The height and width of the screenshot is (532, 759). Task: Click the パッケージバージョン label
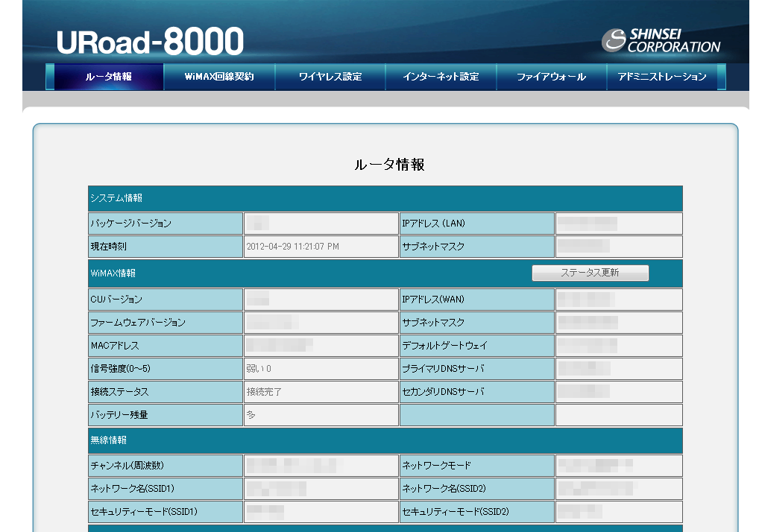point(130,224)
